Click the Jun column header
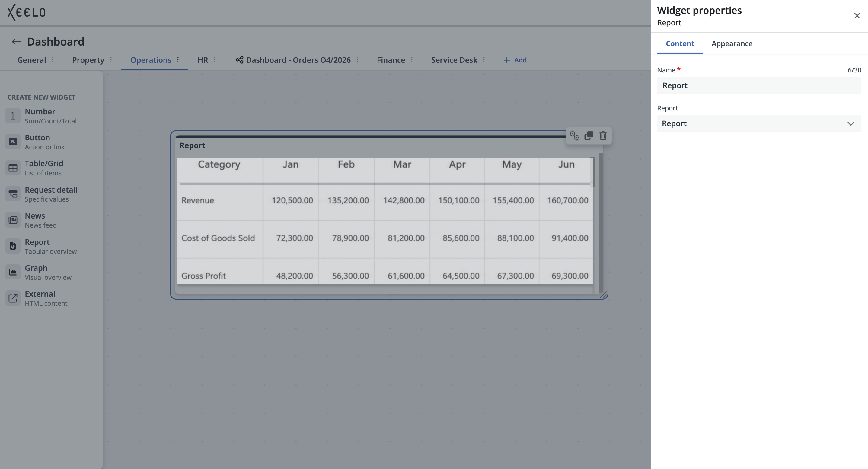 tap(566, 164)
